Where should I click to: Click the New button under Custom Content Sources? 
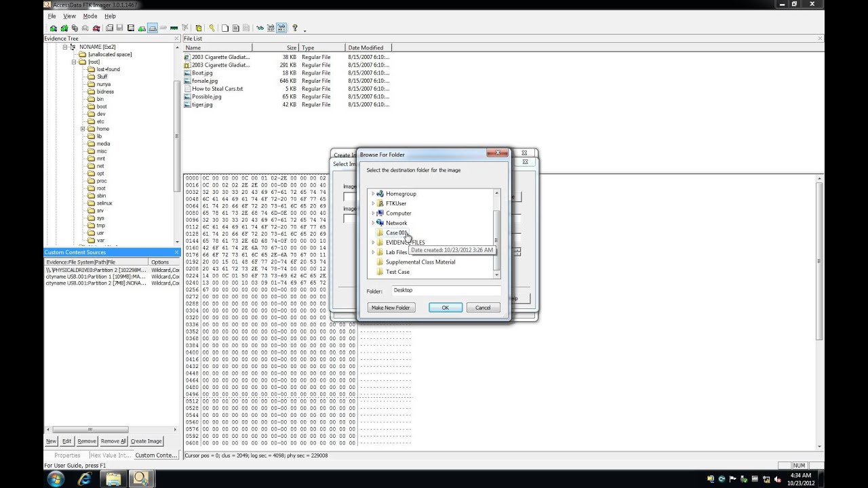coord(51,441)
